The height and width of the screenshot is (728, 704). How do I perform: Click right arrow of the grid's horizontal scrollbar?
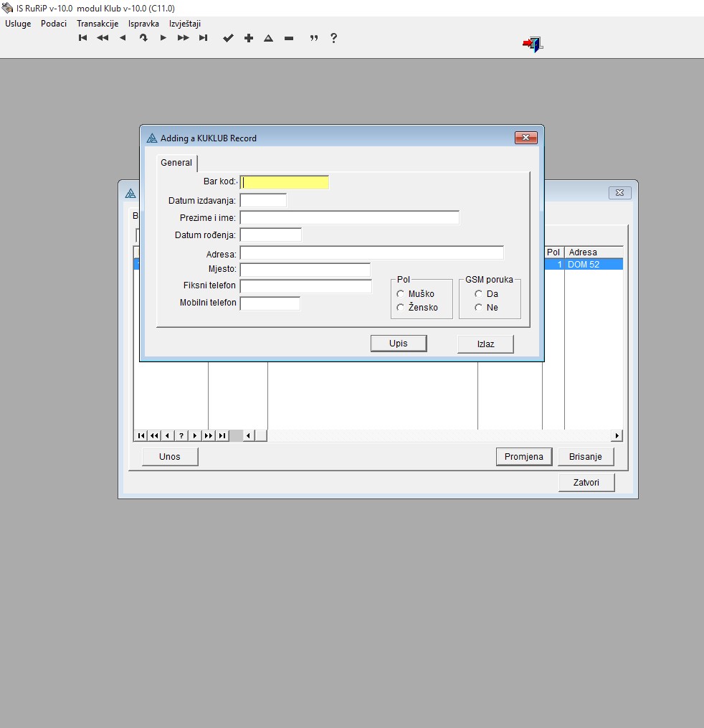617,435
